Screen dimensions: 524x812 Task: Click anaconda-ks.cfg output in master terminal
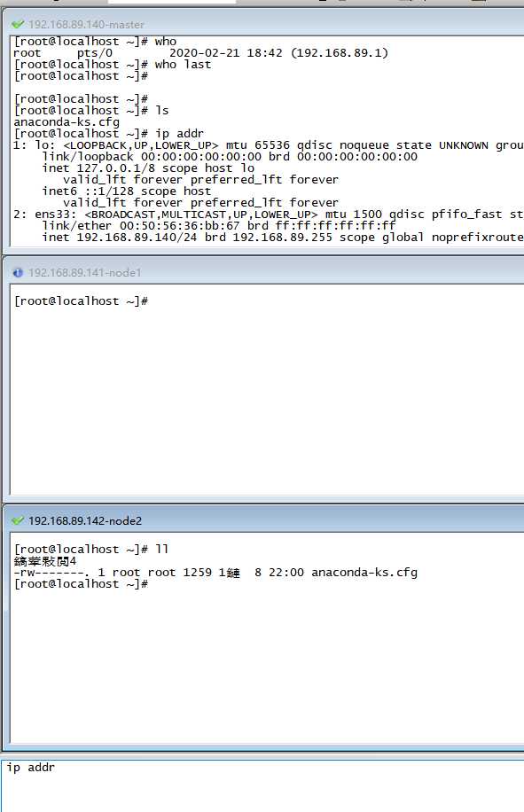point(66,121)
